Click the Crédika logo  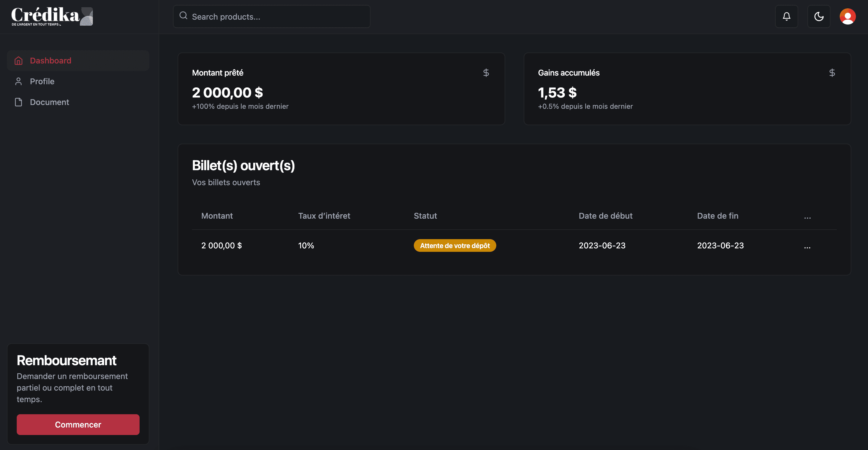(50, 16)
